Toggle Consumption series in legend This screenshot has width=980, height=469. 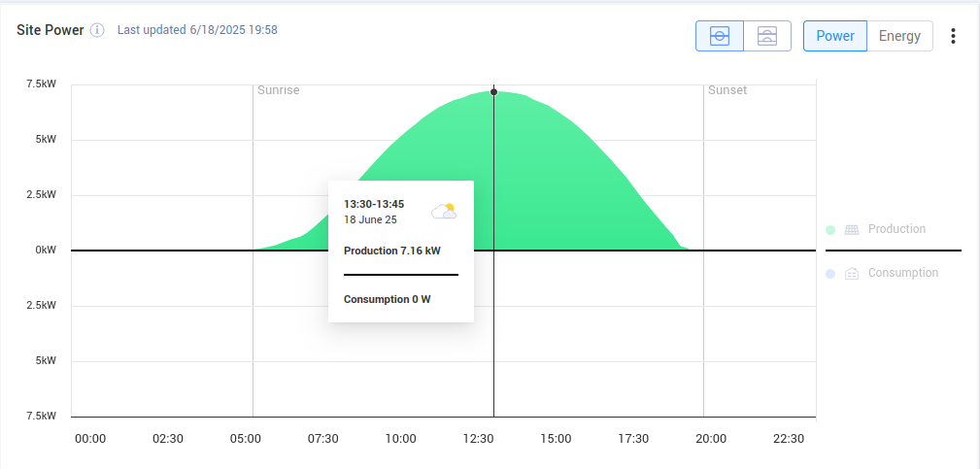[882, 273]
